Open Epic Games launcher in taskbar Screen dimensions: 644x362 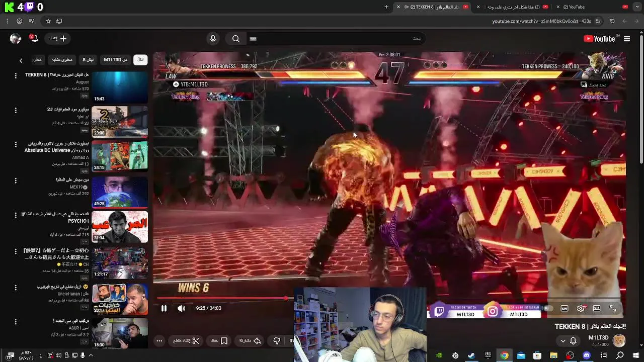tap(488, 355)
